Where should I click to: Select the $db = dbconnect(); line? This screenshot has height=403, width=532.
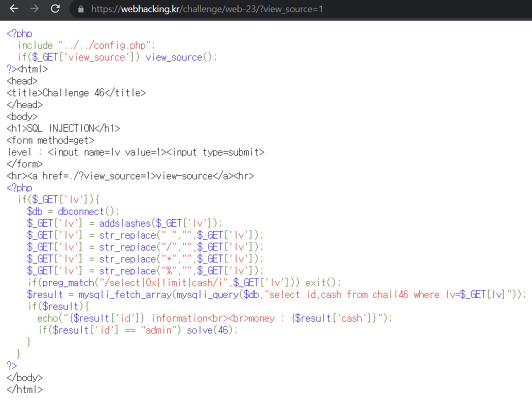click(73, 212)
